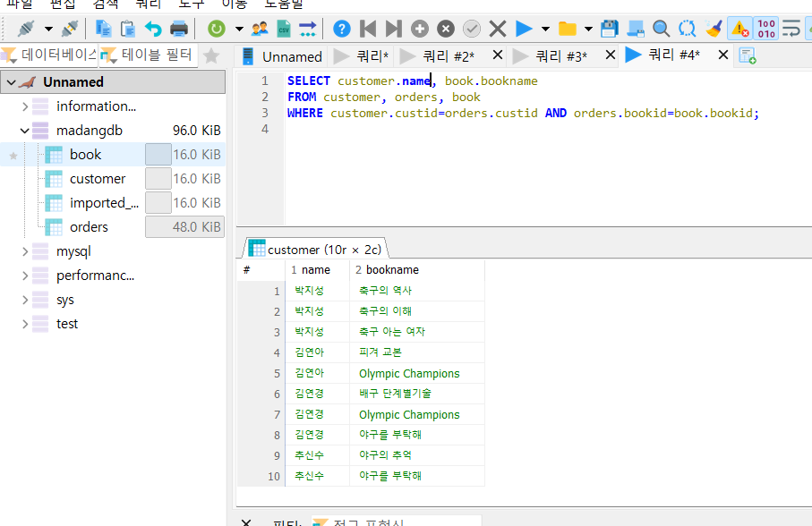
Task: Jump to last row icon
Action: [x=394, y=29]
